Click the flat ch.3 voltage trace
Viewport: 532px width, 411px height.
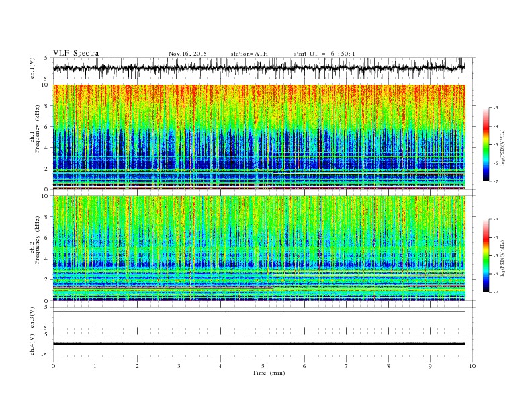[259, 312]
